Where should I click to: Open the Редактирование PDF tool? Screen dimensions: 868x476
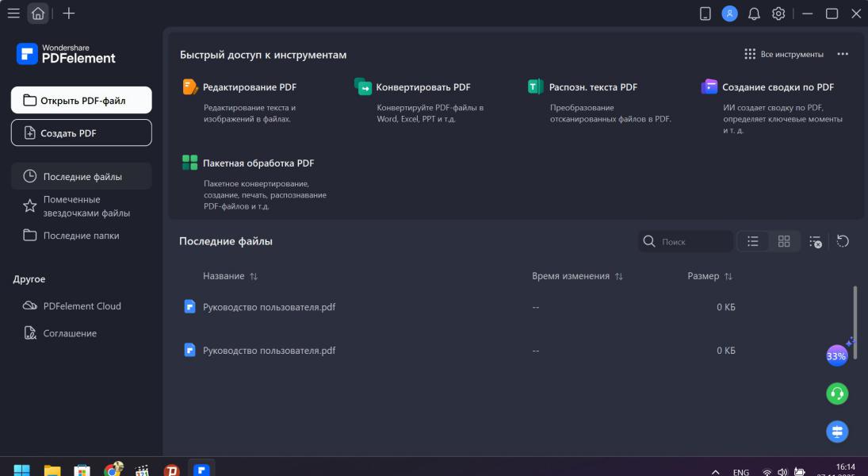pos(249,87)
